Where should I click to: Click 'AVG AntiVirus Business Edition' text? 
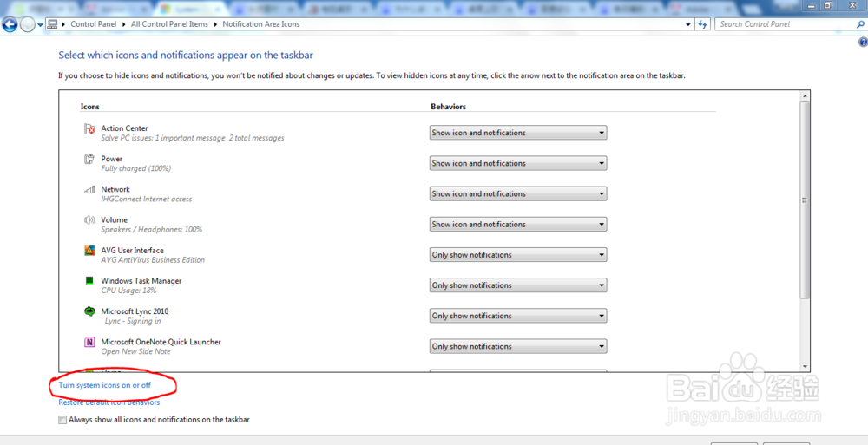pos(153,260)
